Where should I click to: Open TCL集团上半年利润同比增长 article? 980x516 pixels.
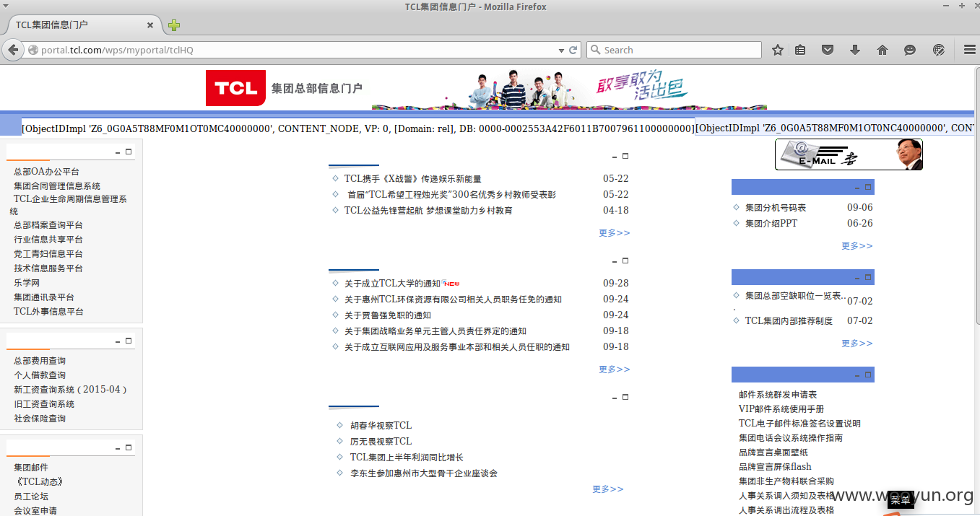pos(407,458)
